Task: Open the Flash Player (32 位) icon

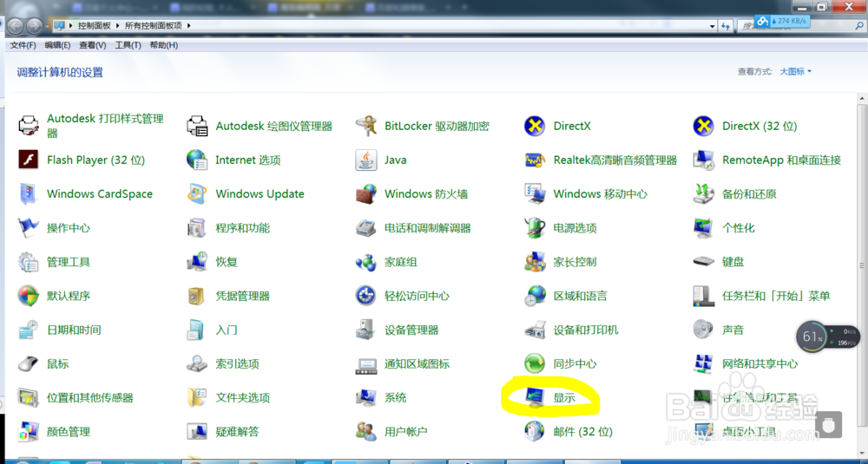Action: coord(29,160)
